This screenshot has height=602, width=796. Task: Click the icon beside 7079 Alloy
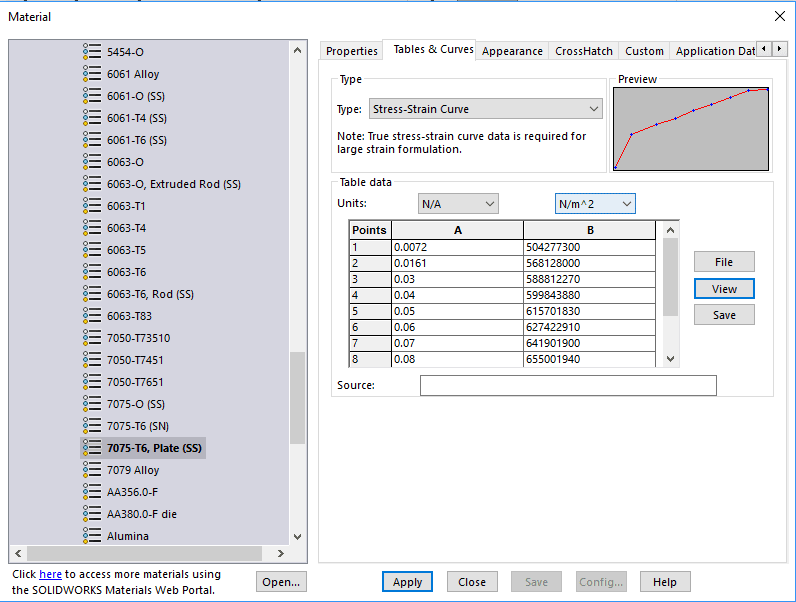pyautogui.click(x=92, y=470)
